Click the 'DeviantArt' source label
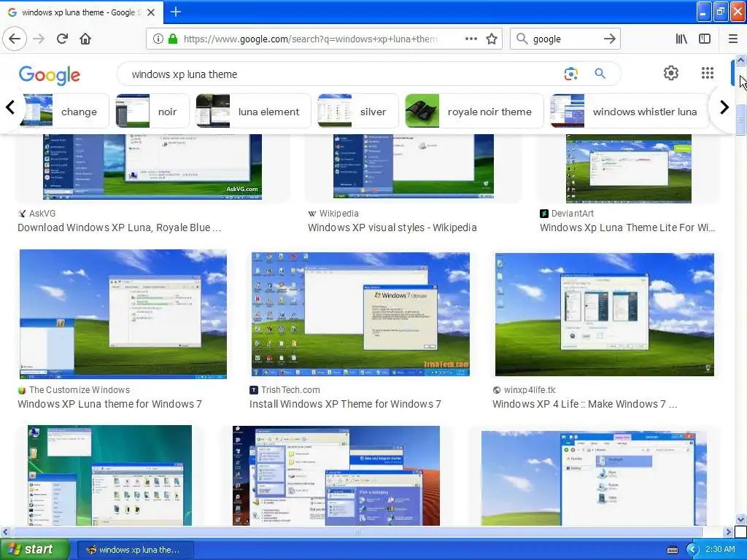 (572, 214)
